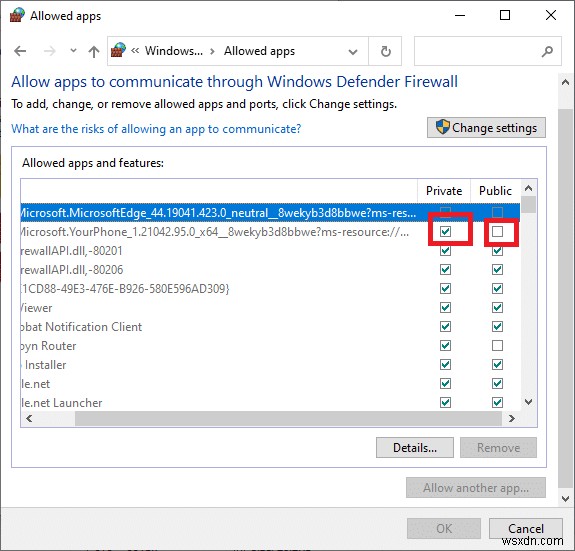Click the Allowed apps title bar icon

click(17, 15)
